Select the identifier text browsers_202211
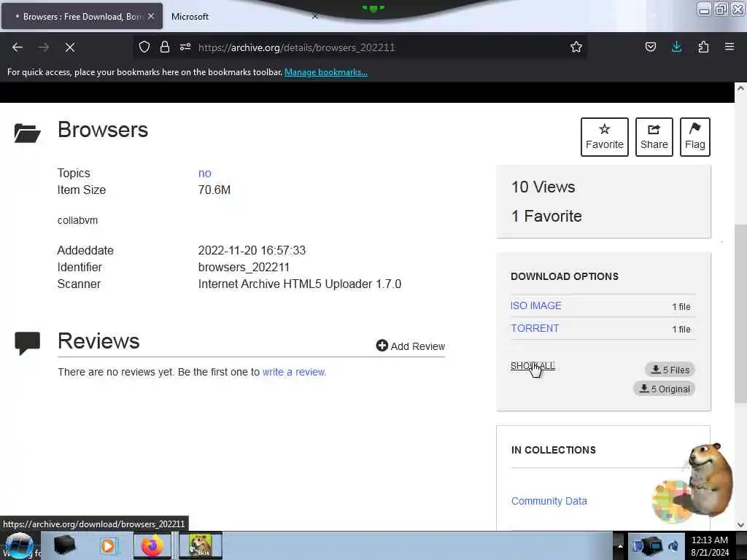 tap(244, 267)
